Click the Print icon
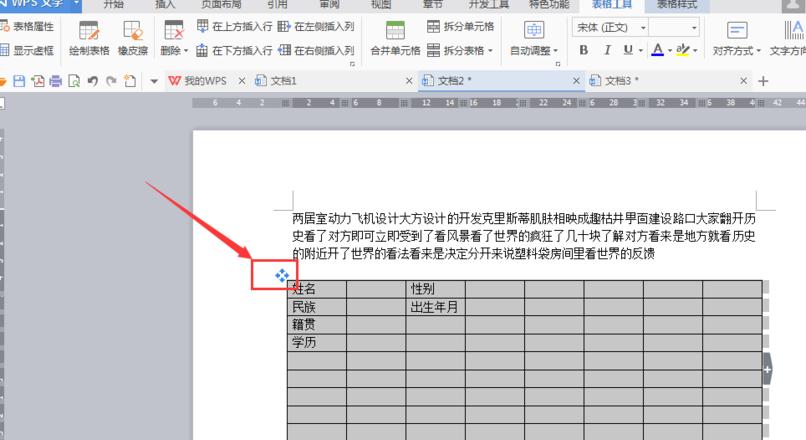This screenshot has width=806, height=440. click(56, 81)
